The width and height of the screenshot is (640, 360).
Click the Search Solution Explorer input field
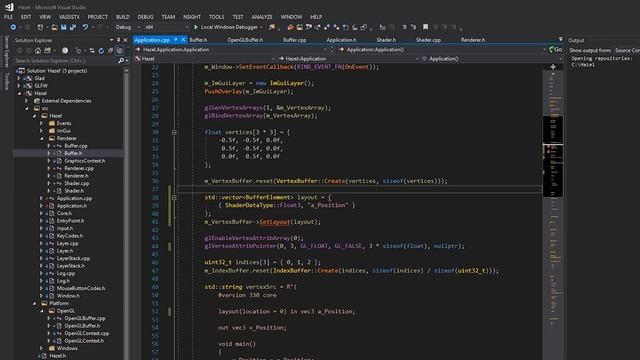pos(65,61)
